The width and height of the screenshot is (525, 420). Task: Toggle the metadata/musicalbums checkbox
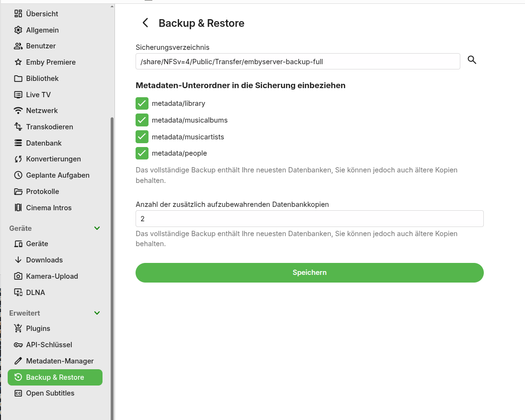pos(142,120)
